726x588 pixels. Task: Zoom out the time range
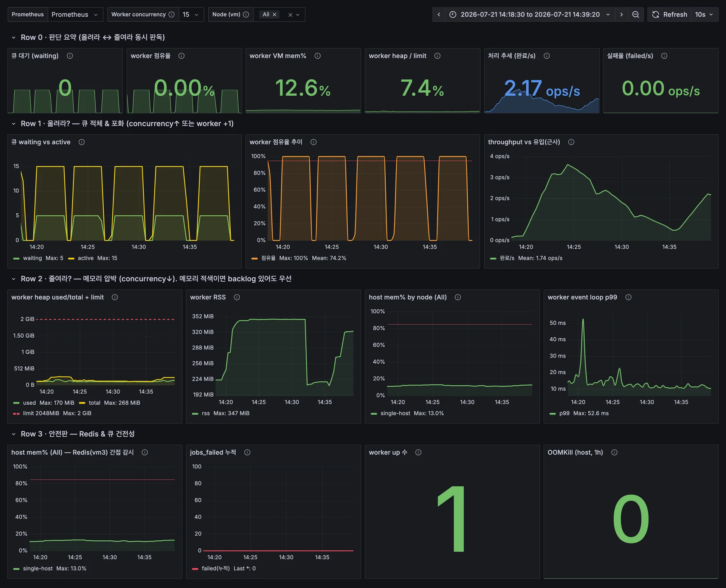pos(636,14)
